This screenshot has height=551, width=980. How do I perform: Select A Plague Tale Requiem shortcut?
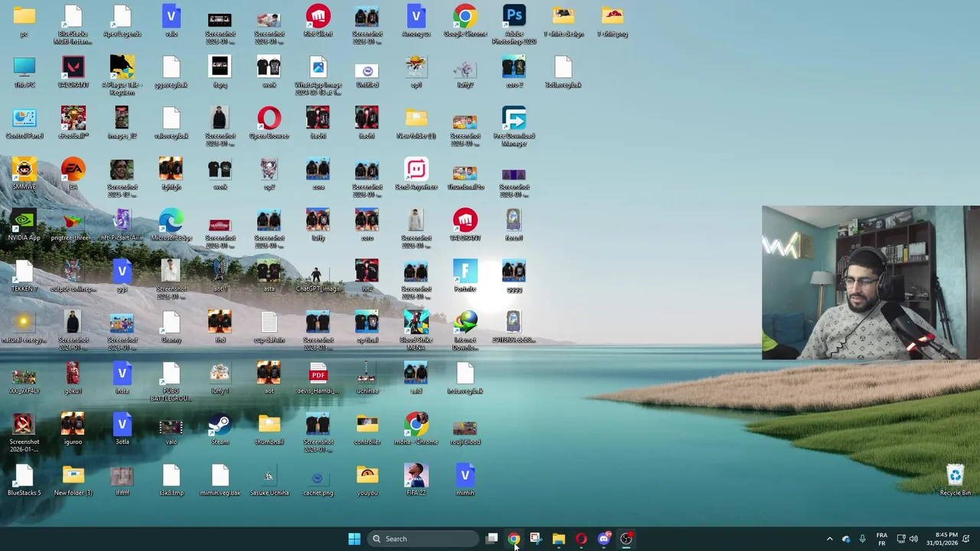click(x=122, y=76)
